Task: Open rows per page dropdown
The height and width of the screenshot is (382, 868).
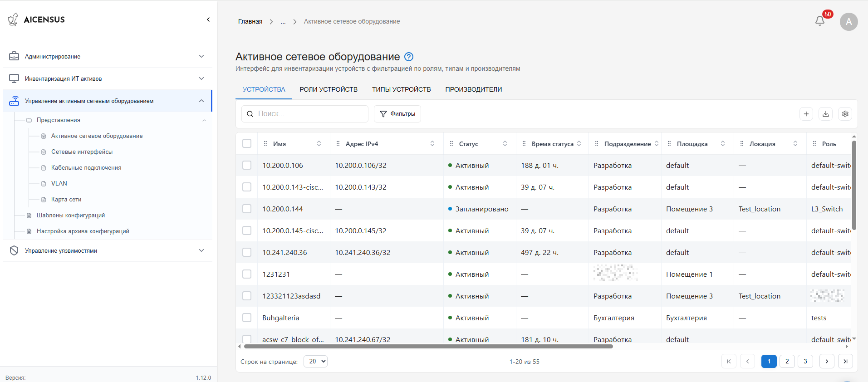Action: 315,361
